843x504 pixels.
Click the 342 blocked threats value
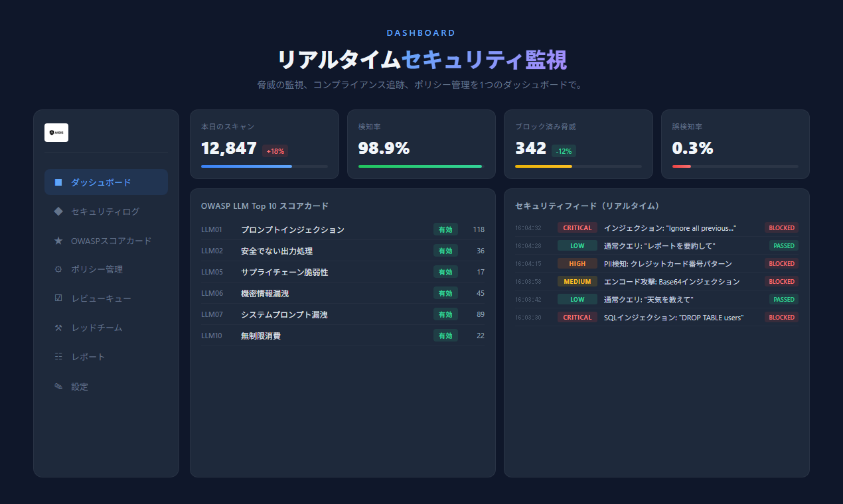click(x=530, y=149)
